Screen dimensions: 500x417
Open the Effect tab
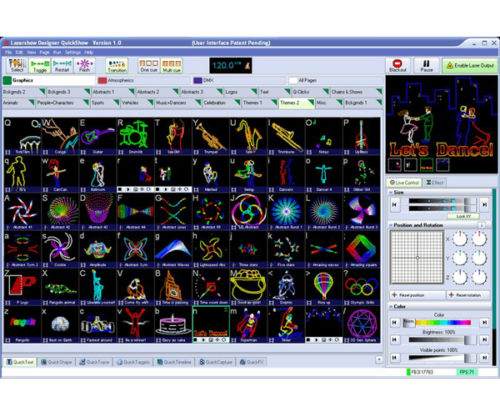(435, 183)
